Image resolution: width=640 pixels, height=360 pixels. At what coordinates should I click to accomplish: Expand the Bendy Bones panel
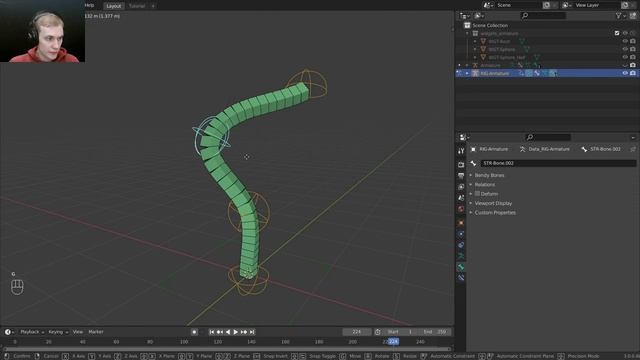pyautogui.click(x=471, y=175)
